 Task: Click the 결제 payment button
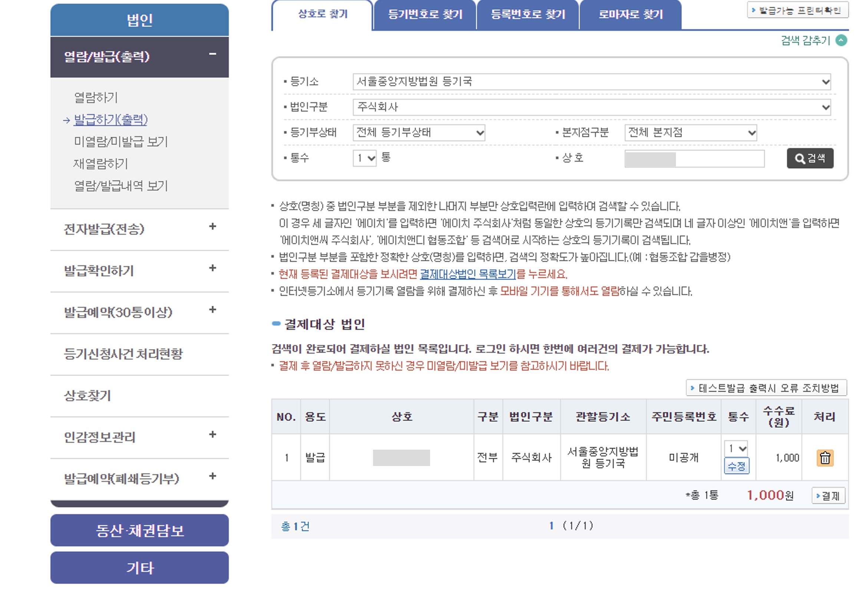click(x=828, y=496)
